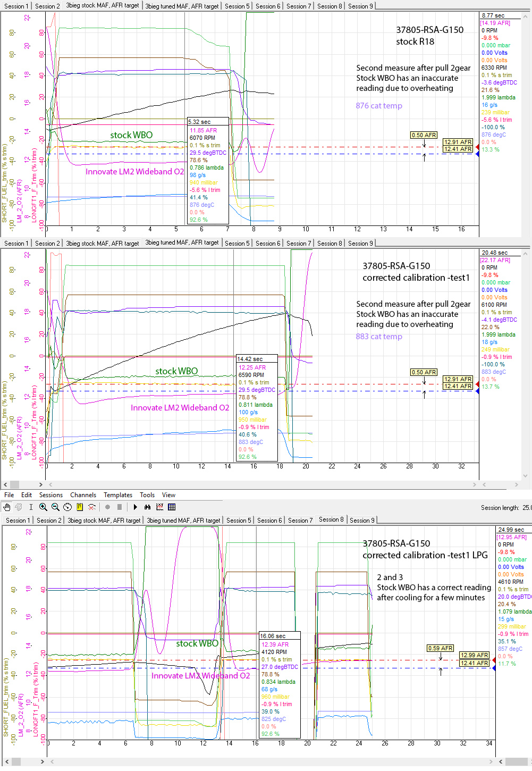532x771 pixels.
Task: Click the '20.48 sec' session time readout
Action: (x=494, y=253)
